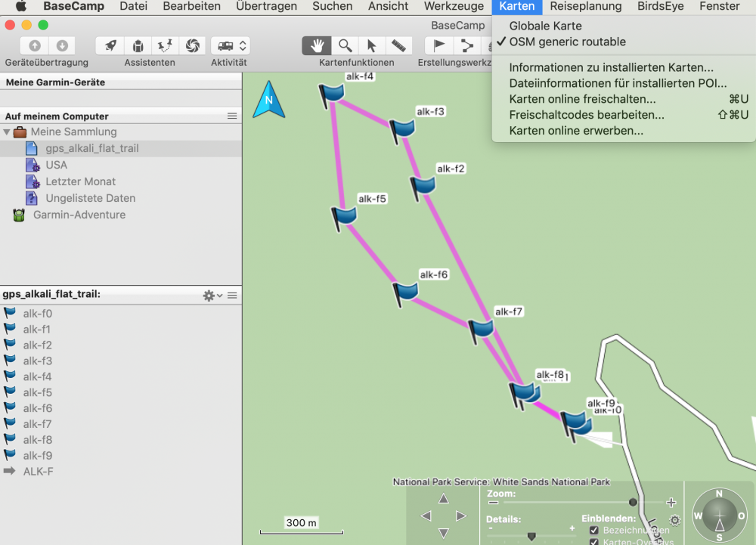The image size is (756, 545).
Task: Open the list view menu next to gear
Action: coord(232,296)
